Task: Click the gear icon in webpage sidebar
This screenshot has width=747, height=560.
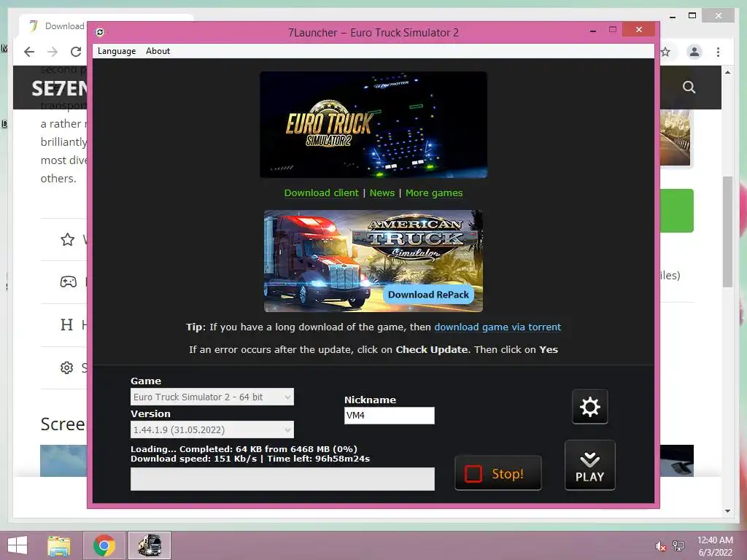Action: pos(66,367)
